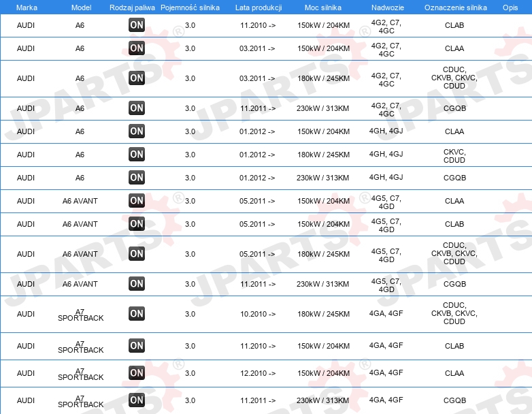
Task: Click 10.2010 date in A7 Sportback row
Action: (x=258, y=314)
